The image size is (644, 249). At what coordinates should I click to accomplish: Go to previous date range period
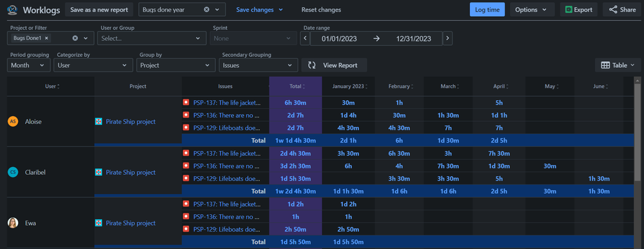click(x=305, y=39)
